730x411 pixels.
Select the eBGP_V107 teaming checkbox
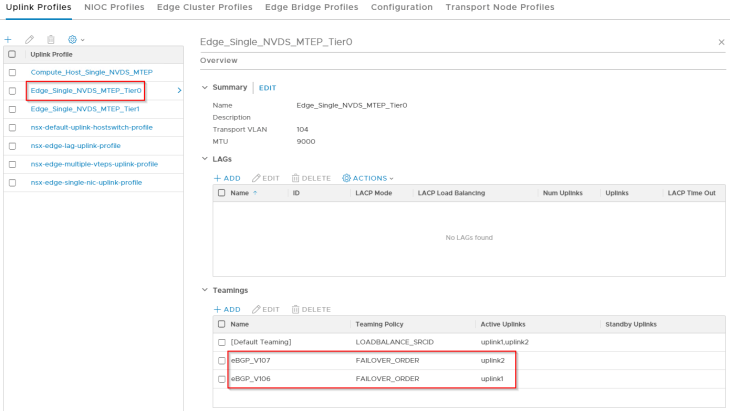tap(222, 360)
